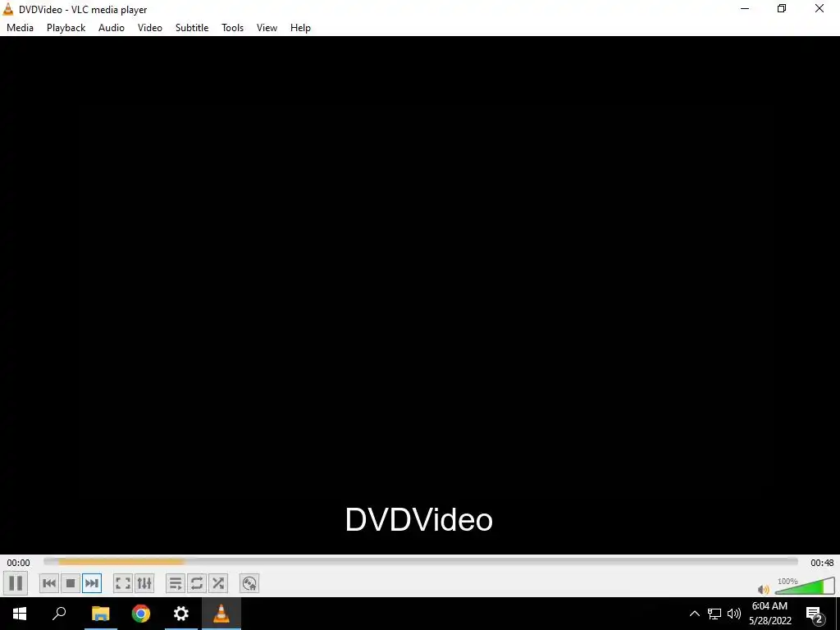Select VLC cone on the taskbar
This screenshot has width=840, height=630.
[221, 614]
